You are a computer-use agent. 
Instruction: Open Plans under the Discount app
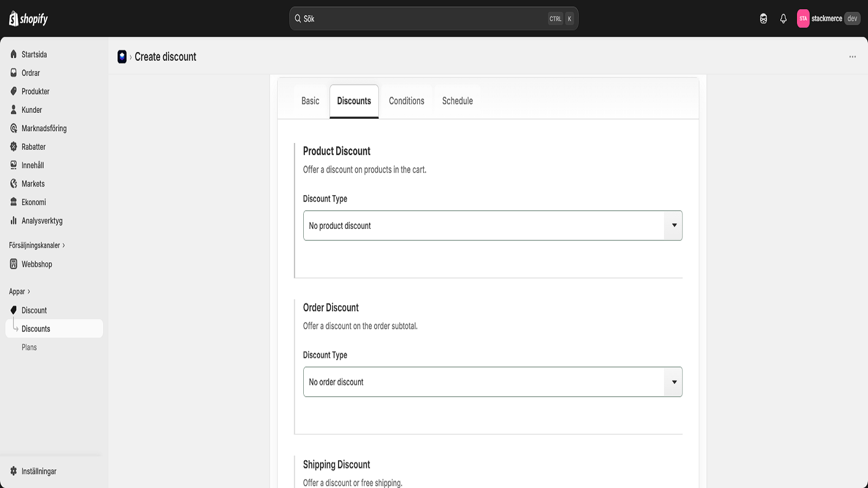29,347
